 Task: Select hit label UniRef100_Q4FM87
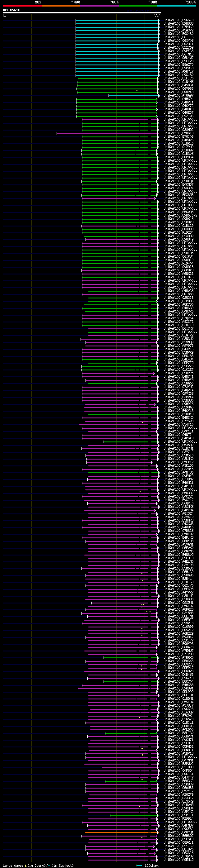[x=178, y=825]
